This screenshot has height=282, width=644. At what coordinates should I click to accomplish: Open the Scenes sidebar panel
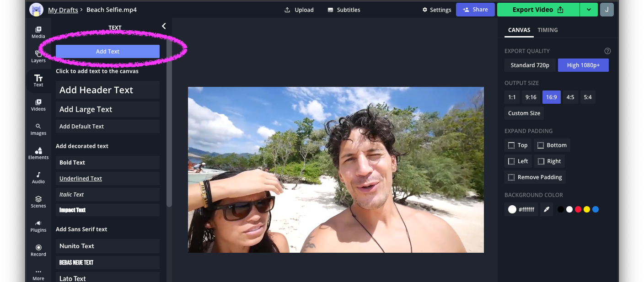point(38,202)
